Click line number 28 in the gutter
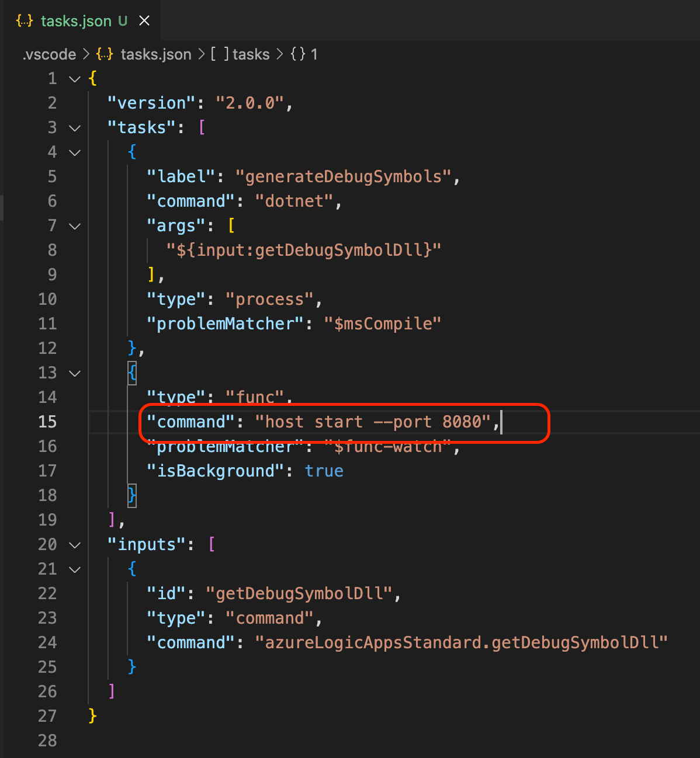This screenshot has height=758, width=700. coord(47,740)
